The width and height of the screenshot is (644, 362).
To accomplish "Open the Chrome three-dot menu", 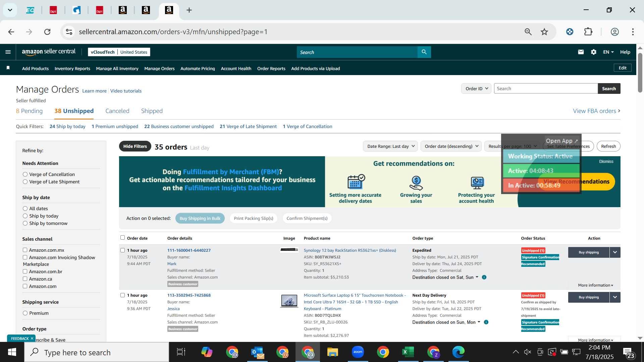I will (x=633, y=32).
